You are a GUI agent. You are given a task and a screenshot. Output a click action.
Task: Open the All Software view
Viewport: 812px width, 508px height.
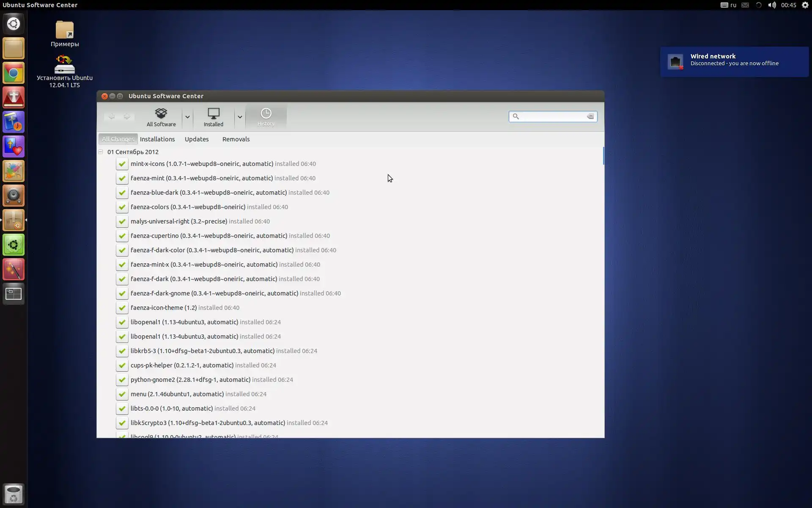click(x=161, y=117)
